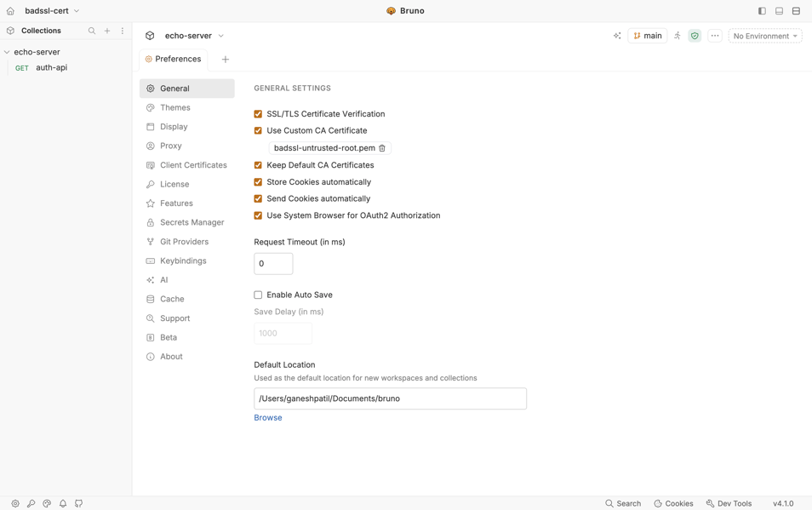Click the Default Location path field
Screen dimensions: 812x510
390,398
